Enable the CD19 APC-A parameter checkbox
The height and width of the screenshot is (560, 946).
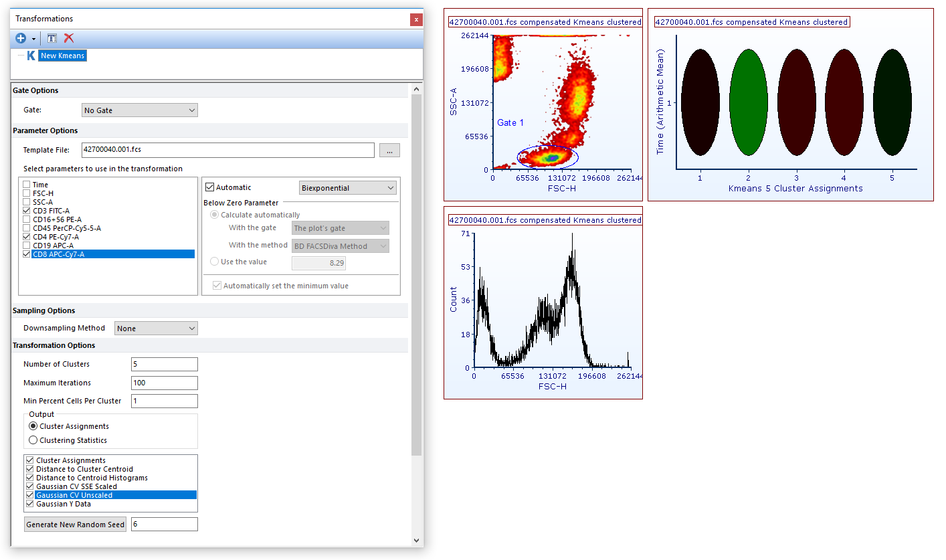pos(27,246)
